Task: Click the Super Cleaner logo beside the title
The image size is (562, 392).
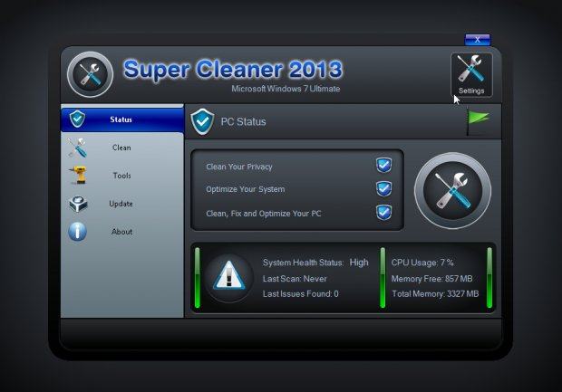Action: tap(91, 74)
